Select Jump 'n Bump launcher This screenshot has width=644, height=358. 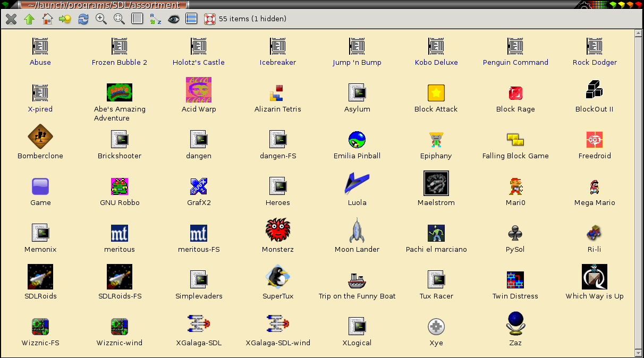pyautogui.click(x=357, y=46)
